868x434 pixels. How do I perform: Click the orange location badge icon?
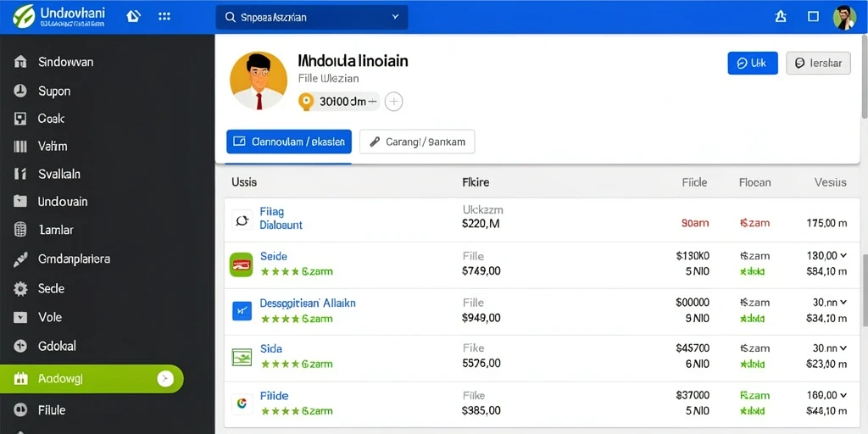pyautogui.click(x=305, y=102)
